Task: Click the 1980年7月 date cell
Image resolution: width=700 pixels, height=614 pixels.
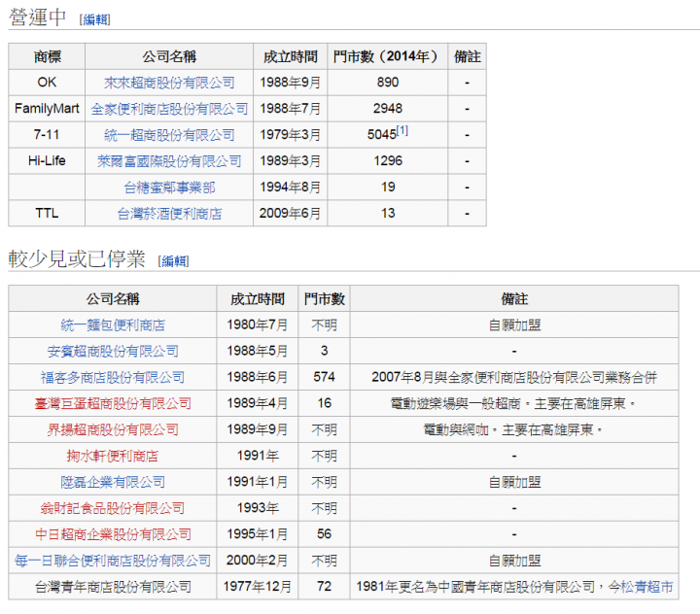Action: pos(258,324)
